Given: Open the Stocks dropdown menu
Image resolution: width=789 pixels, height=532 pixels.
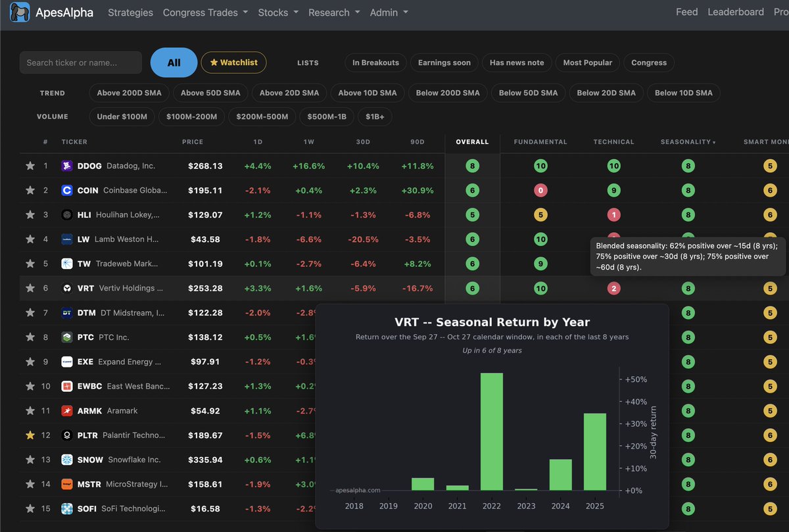Looking at the screenshot, I should pyautogui.click(x=278, y=12).
